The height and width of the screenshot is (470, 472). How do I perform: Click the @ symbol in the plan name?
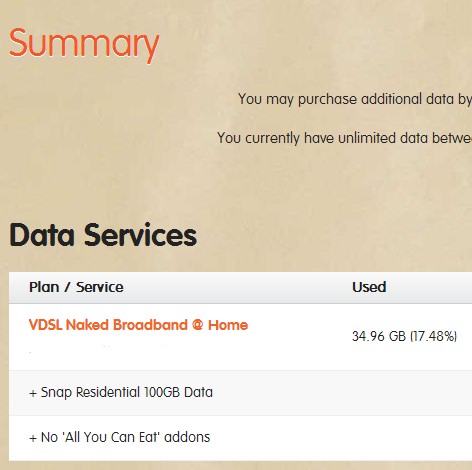[x=197, y=325]
